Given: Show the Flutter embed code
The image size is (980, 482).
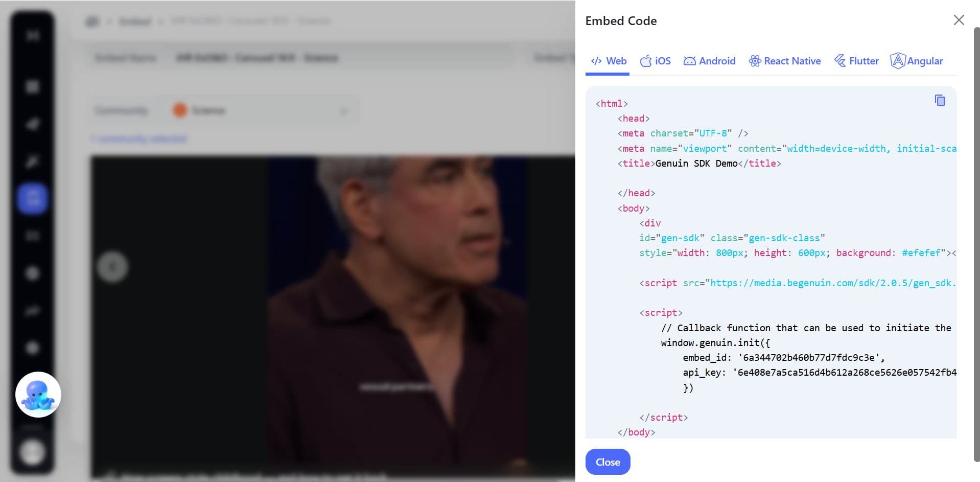Looking at the screenshot, I should 856,61.
